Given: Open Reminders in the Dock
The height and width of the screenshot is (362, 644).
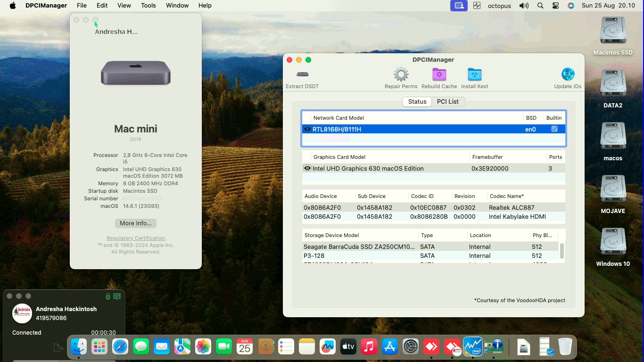Looking at the screenshot, I should click(x=286, y=347).
